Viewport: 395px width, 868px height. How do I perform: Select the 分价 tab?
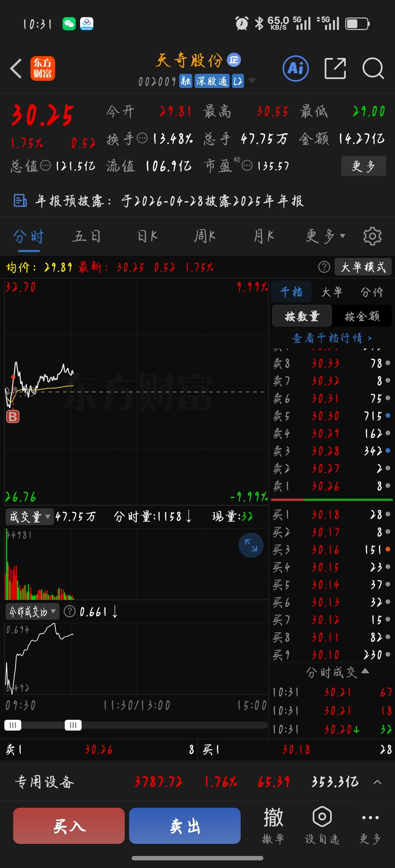pos(372,292)
